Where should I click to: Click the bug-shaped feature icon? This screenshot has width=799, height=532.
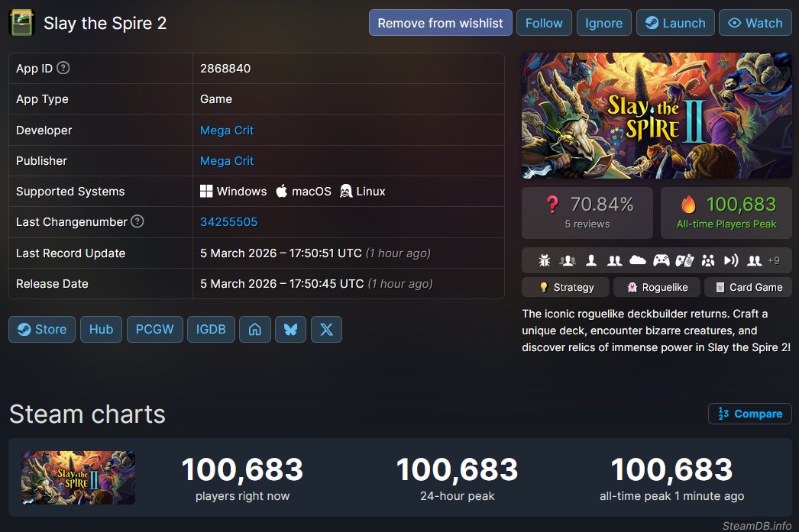pos(544,260)
